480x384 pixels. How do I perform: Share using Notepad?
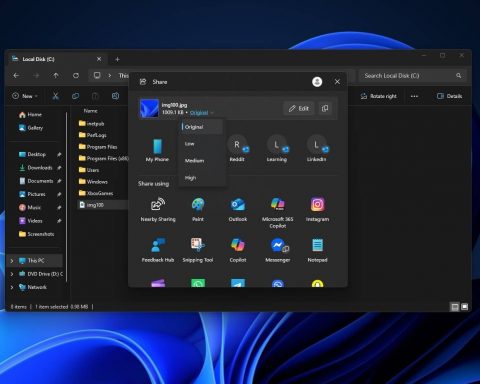[x=317, y=250]
